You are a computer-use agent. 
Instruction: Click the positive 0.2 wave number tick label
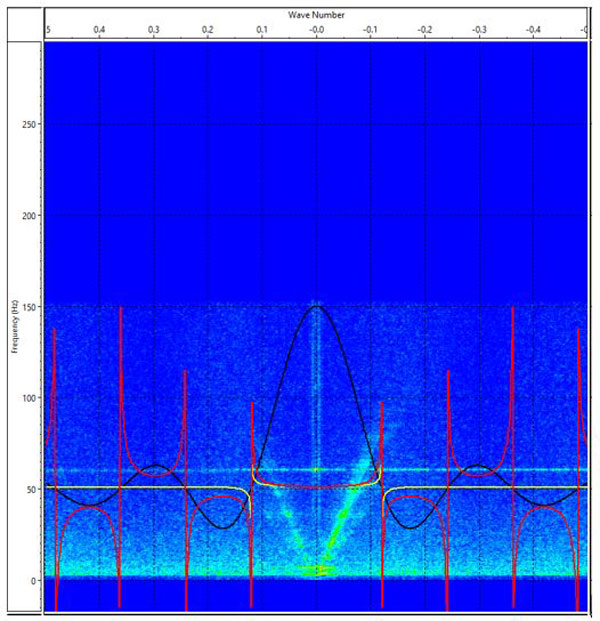click(x=207, y=31)
